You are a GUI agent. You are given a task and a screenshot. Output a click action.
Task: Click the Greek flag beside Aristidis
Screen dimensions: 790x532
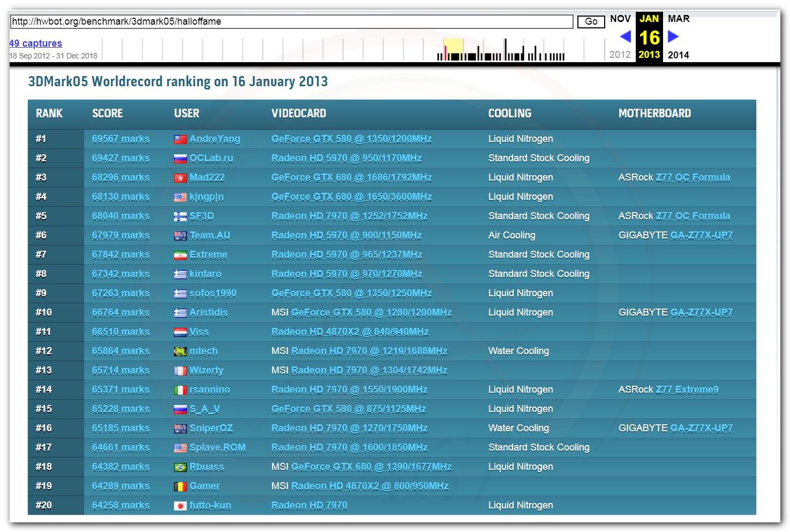[180, 313]
